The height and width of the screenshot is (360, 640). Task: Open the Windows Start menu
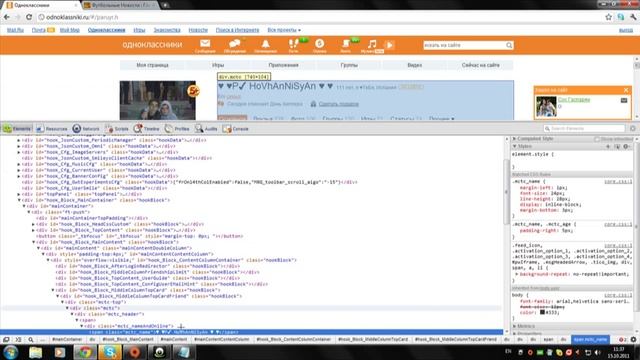pos(11,352)
